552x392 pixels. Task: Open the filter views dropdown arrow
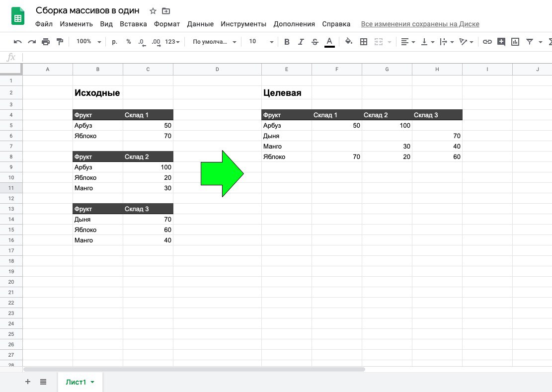point(541,42)
